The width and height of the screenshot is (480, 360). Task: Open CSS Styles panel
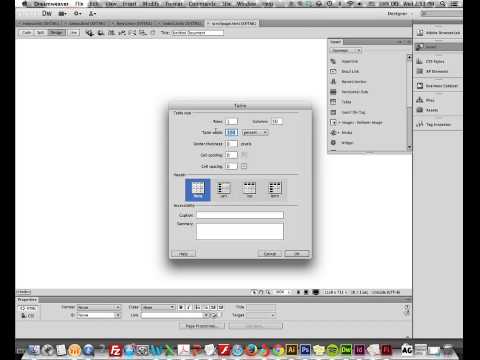(x=431, y=61)
